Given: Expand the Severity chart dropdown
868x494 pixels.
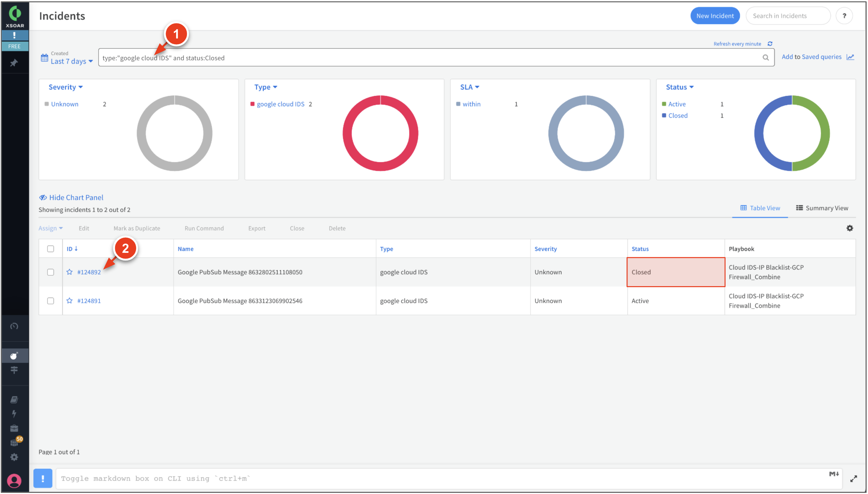Looking at the screenshot, I should click(65, 87).
